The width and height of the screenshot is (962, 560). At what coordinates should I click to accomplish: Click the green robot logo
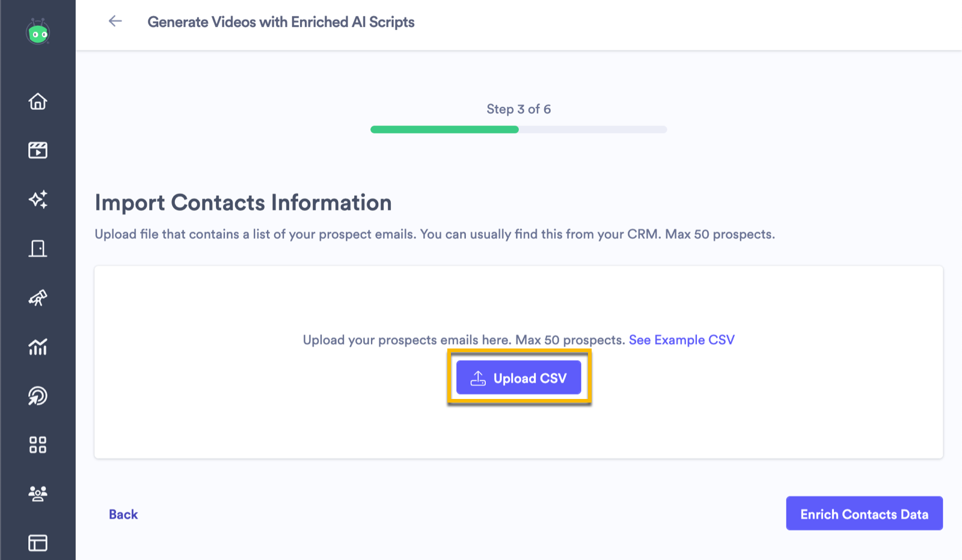click(x=38, y=33)
